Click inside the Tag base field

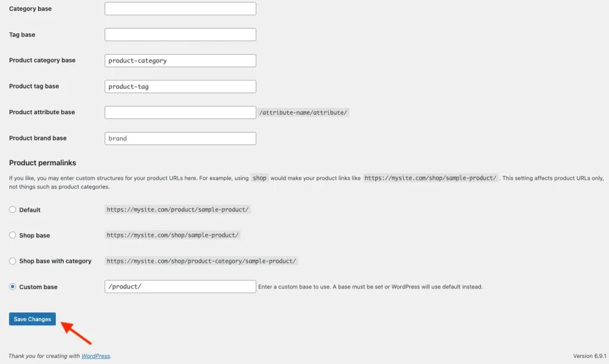point(180,34)
